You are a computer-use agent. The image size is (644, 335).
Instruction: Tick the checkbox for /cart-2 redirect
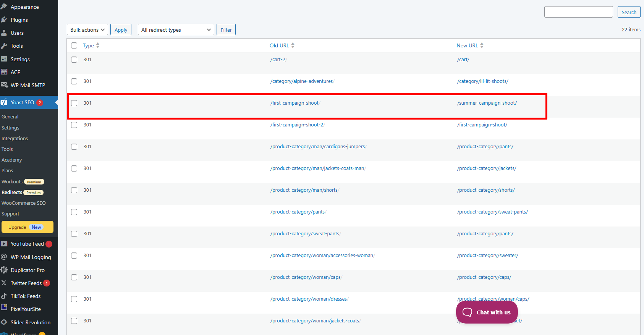[x=74, y=60]
